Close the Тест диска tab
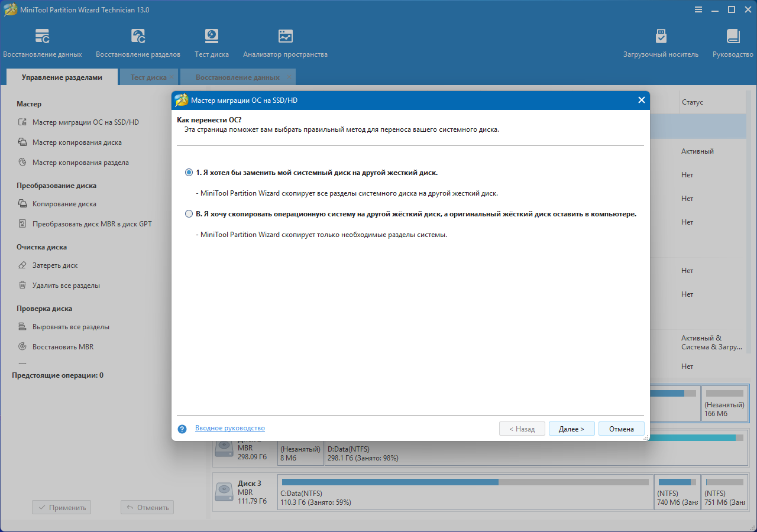Screen dimensions: 757x532 (172, 77)
